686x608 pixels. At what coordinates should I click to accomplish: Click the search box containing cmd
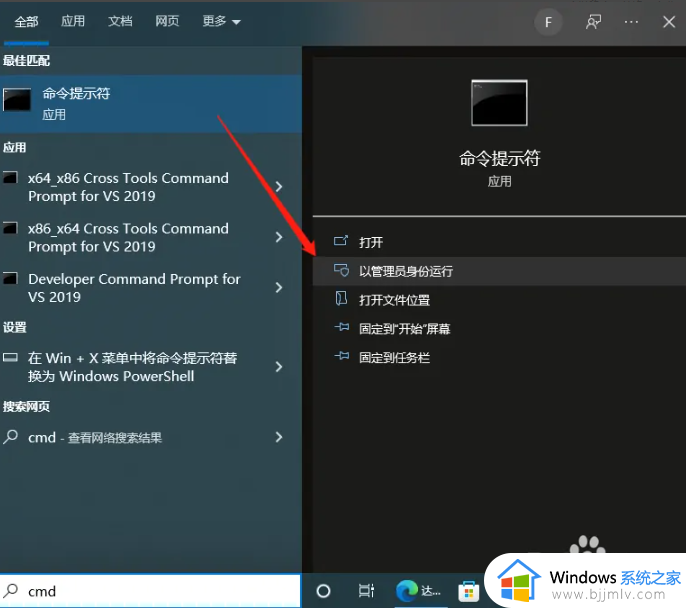click(150, 591)
